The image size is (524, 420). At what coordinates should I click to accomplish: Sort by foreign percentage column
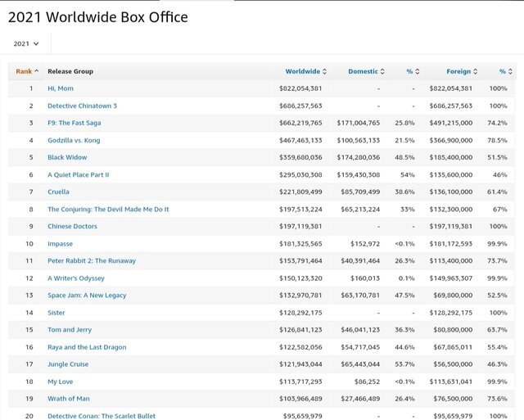[x=506, y=71]
